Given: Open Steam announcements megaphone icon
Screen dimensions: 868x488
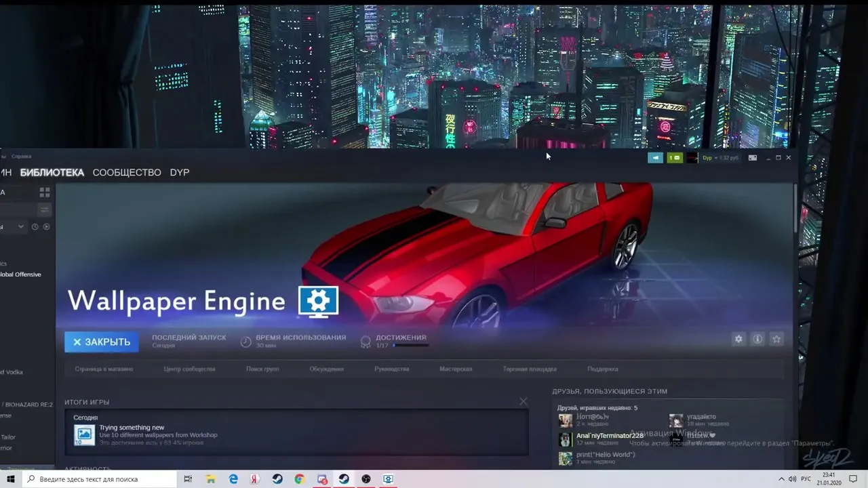Looking at the screenshot, I should point(655,157).
